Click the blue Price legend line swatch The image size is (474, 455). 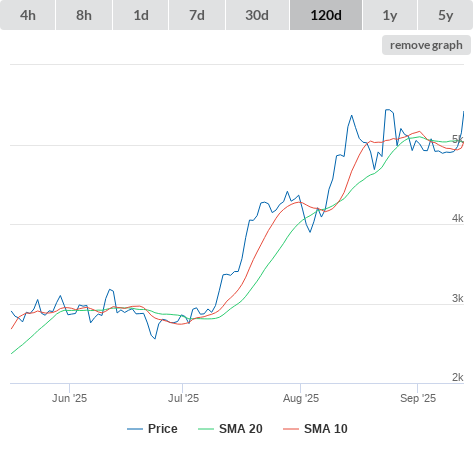(135, 429)
